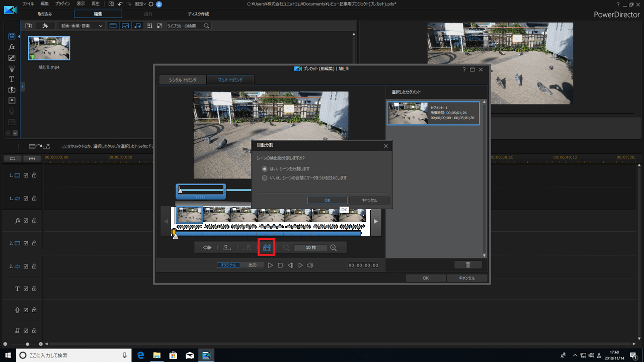Toggle the lock on the fx track
The height and width of the screenshot is (362, 644).
pyautogui.click(x=34, y=221)
